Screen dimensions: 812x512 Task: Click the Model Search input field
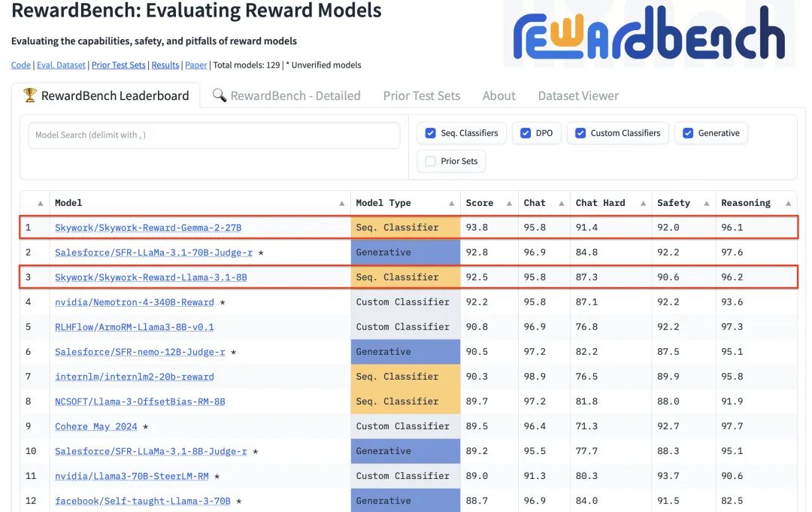pos(214,135)
